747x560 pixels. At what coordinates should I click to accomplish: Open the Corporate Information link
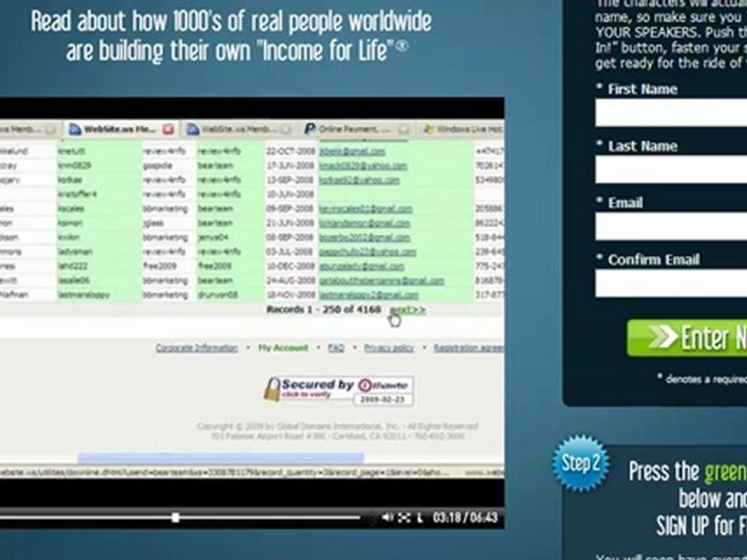(x=197, y=348)
